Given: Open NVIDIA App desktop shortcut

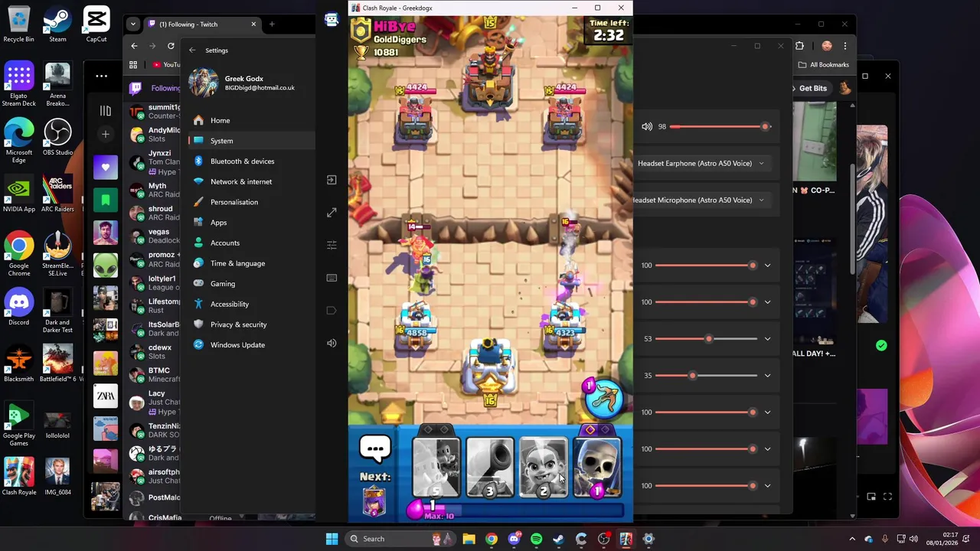Looking at the screenshot, I should [x=18, y=194].
